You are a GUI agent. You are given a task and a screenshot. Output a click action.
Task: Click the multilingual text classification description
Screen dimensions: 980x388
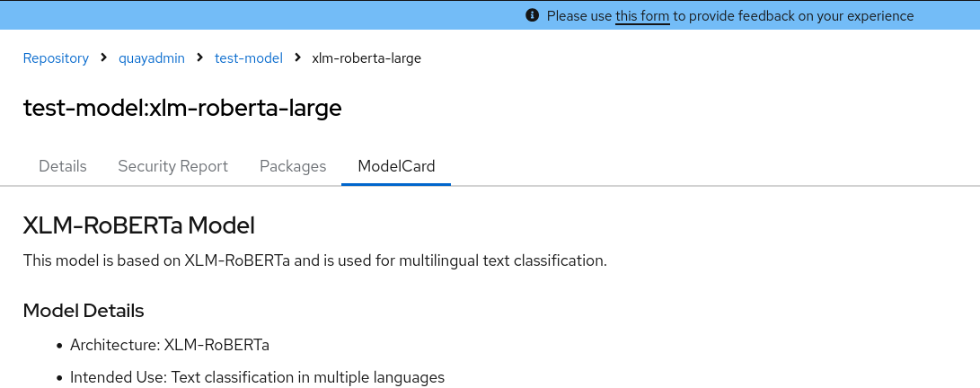314,261
